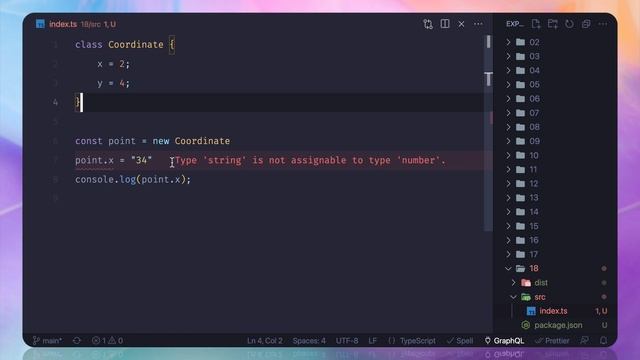
Task: Expand folder 04 chevron
Action: [509, 70]
